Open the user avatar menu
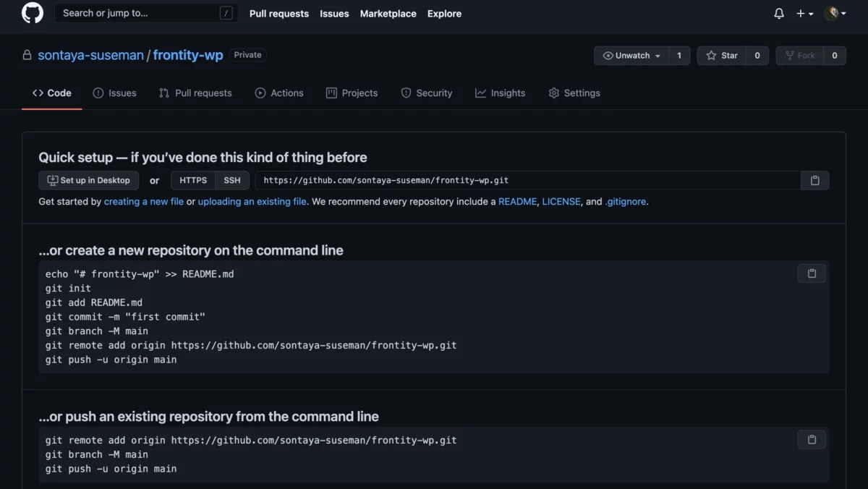Screen dimensions: 868x489 835,14
